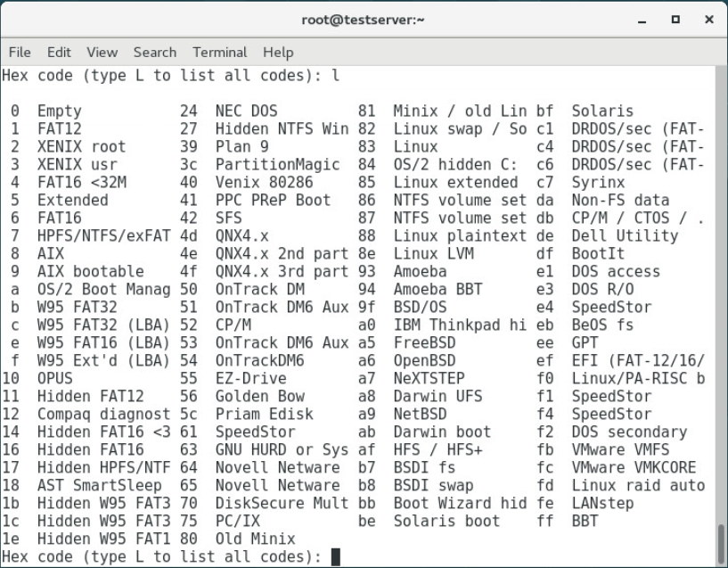Click the 'HFS / HFS+' entry
This screenshot has height=568, width=728.
[438, 449]
